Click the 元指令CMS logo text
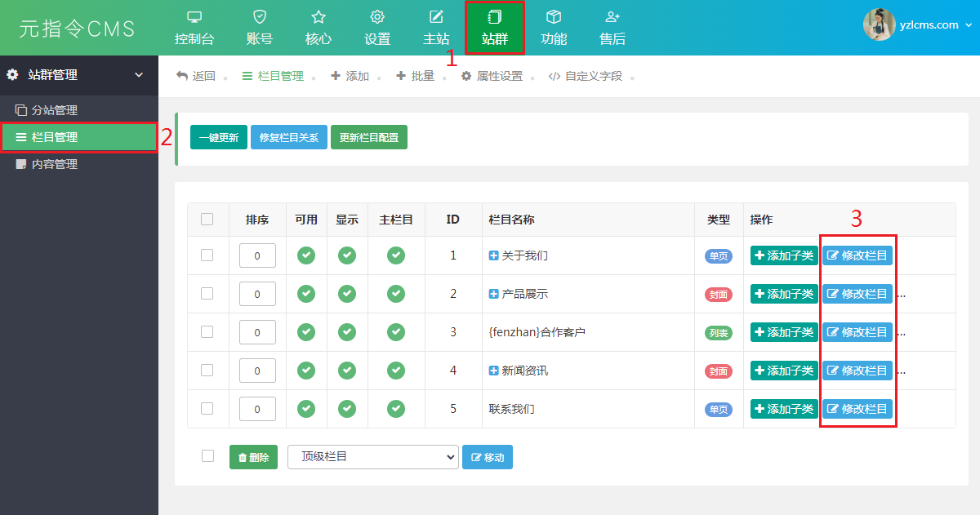The width and height of the screenshot is (980, 515). click(77, 29)
